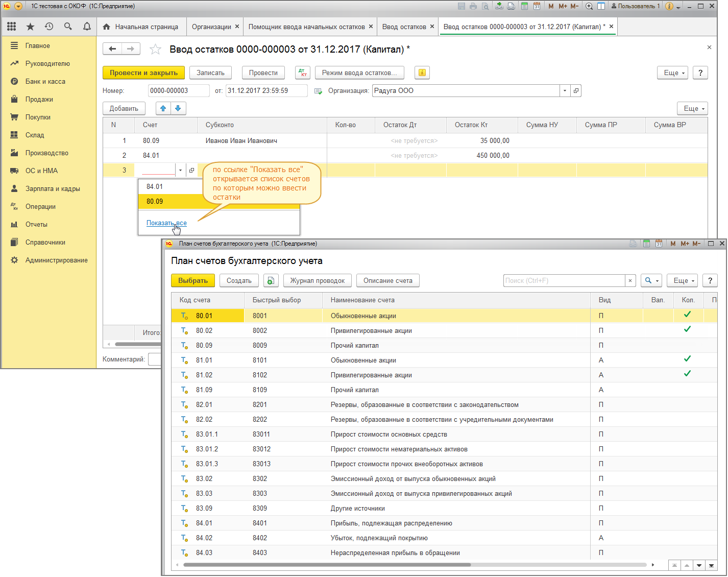This screenshot has height=577, width=728.
Task: Go back with the left arrow button
Action: pyautogui.click(x=112, y=49)
